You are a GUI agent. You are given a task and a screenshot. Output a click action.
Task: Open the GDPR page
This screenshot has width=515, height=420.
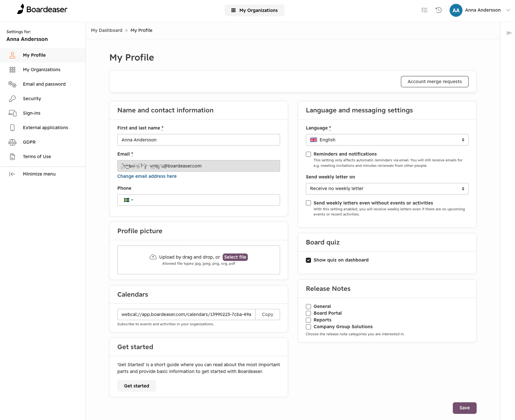pyautogui.click(x=43, y=142)
